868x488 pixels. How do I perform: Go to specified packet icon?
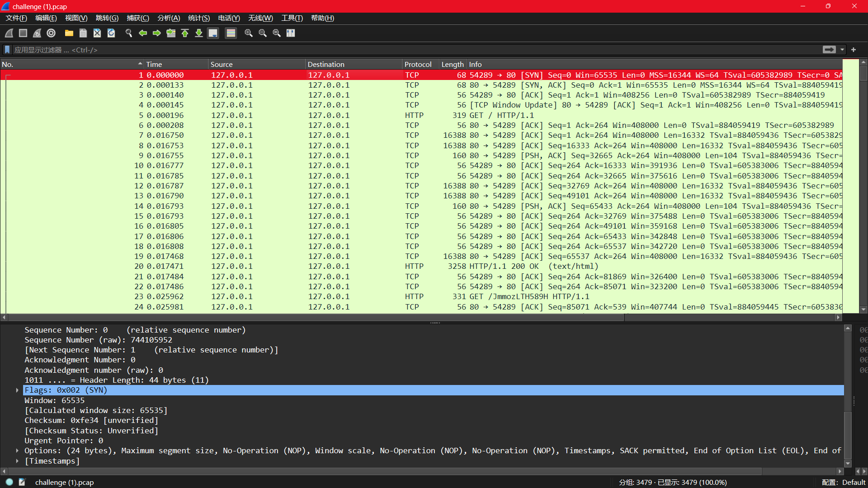pos(171,33)
